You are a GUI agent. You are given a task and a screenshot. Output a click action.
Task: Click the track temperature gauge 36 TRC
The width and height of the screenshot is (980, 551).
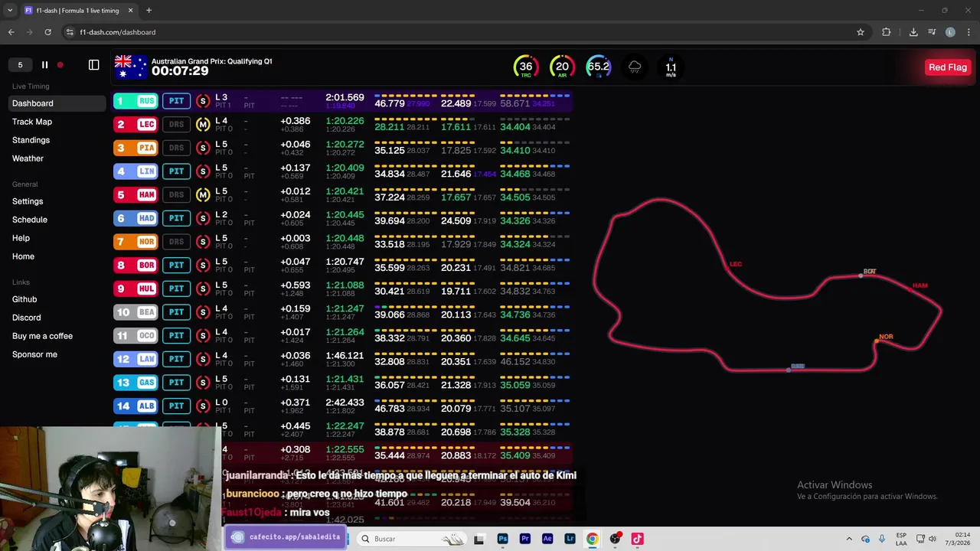click(526, 67)
